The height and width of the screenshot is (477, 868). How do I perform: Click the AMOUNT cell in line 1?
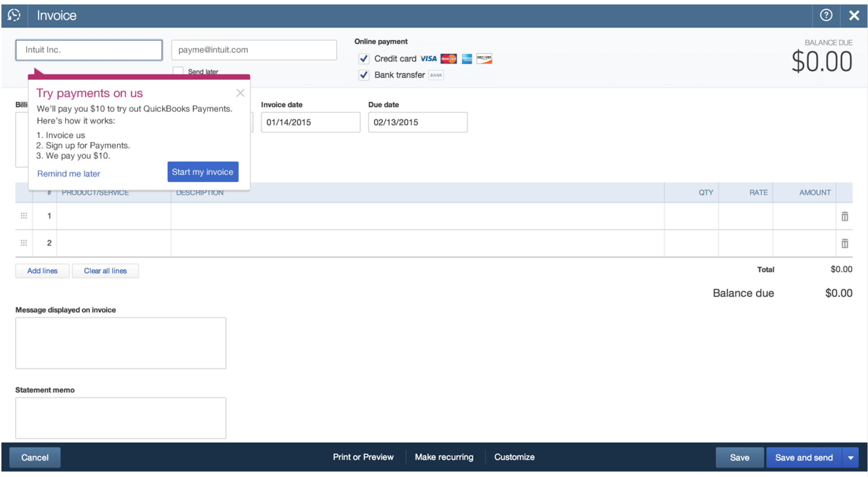[x=804, y=216]
